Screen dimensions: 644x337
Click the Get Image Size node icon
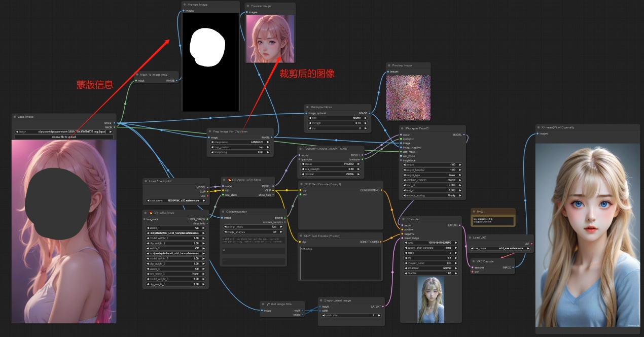pos(268,304)
